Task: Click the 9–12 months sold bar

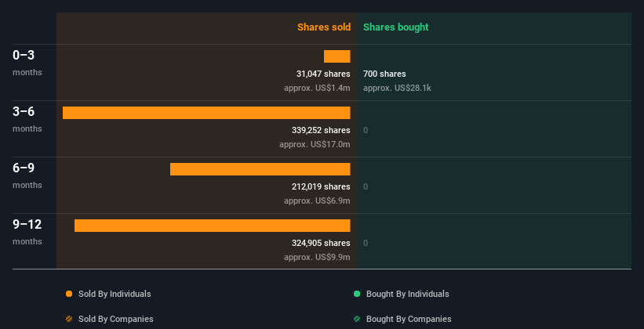Action: 213,226
